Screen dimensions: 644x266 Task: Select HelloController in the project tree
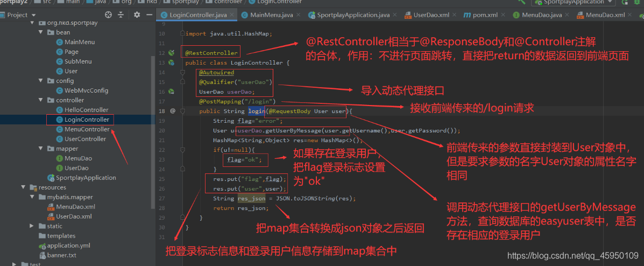[82, 110]
